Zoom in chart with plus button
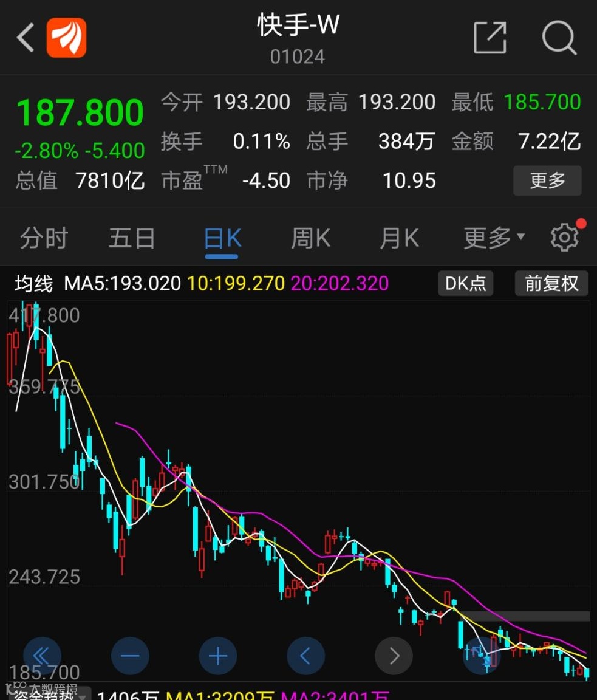The height and width of the screenshot is (700, 597). pos(218,656)
